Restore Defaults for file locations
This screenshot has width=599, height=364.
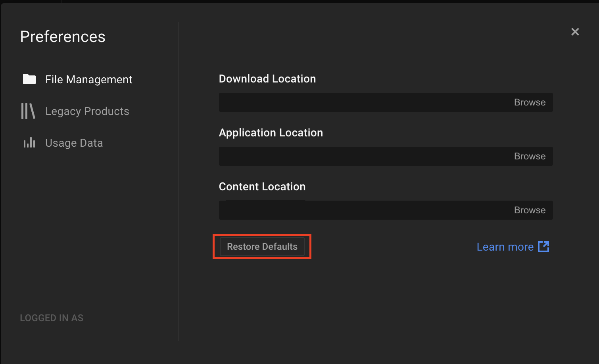click(x=262, y=247)
